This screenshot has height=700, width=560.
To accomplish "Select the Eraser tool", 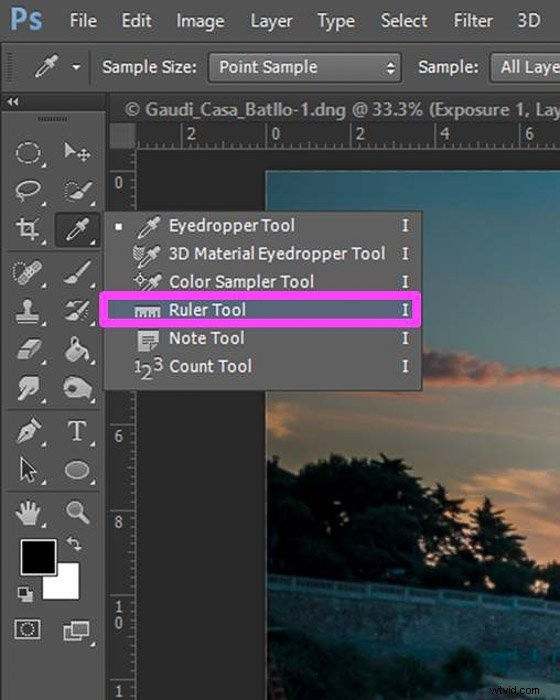I will point(29,349).
